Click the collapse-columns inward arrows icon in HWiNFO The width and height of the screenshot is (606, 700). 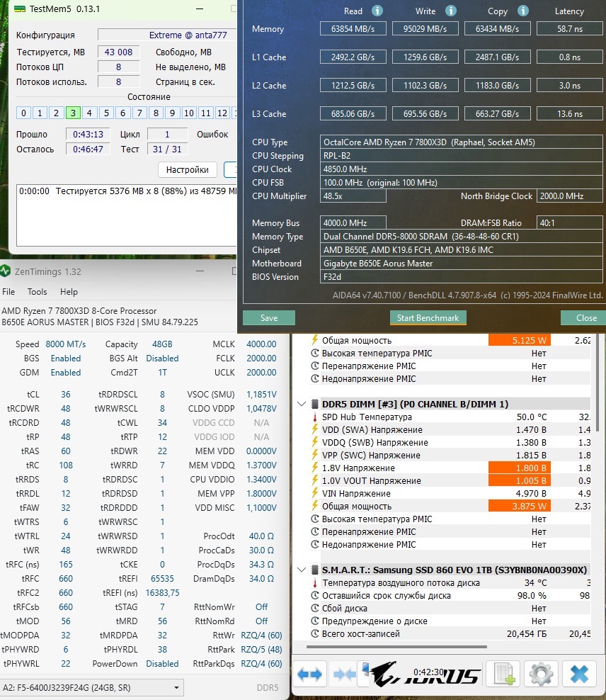point(344,674)
